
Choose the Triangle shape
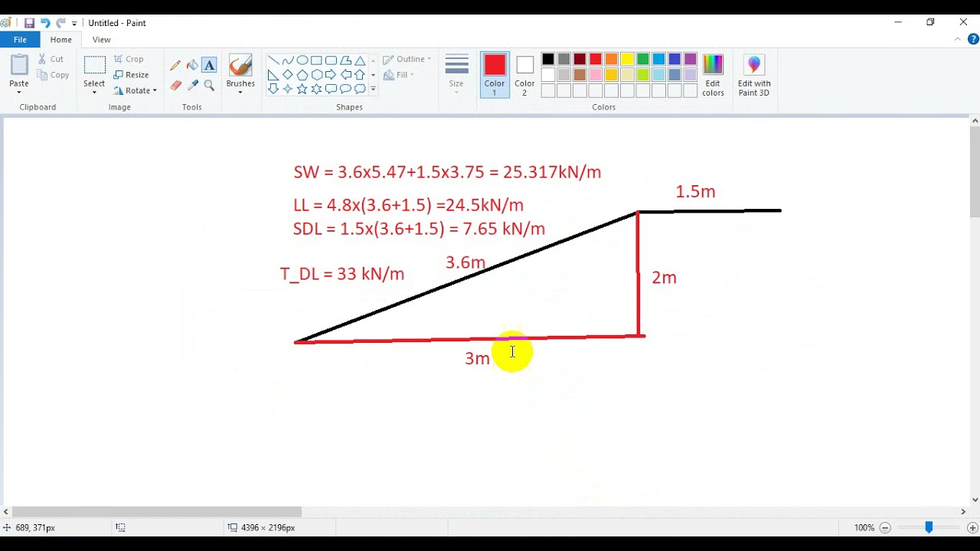pos(360,60)
